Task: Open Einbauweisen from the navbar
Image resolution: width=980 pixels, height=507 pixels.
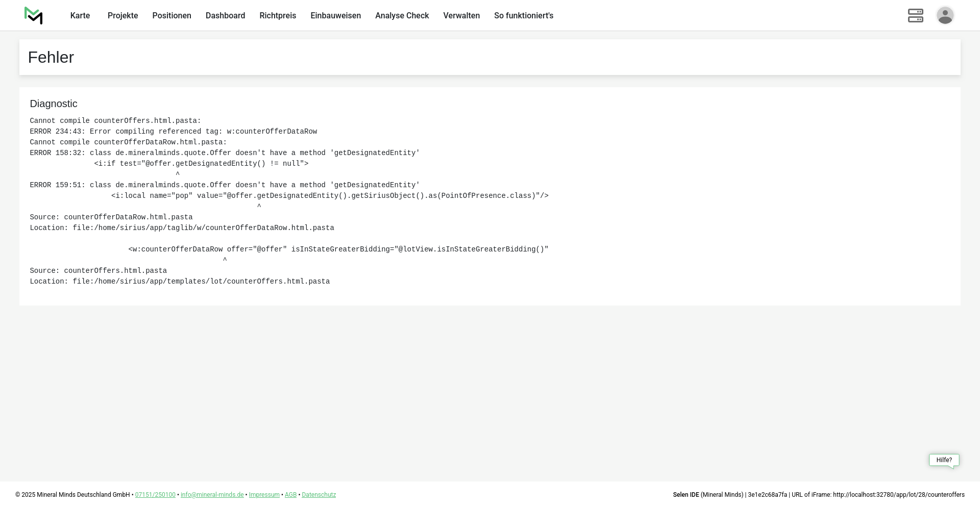Action: click(x=335, y=16)
